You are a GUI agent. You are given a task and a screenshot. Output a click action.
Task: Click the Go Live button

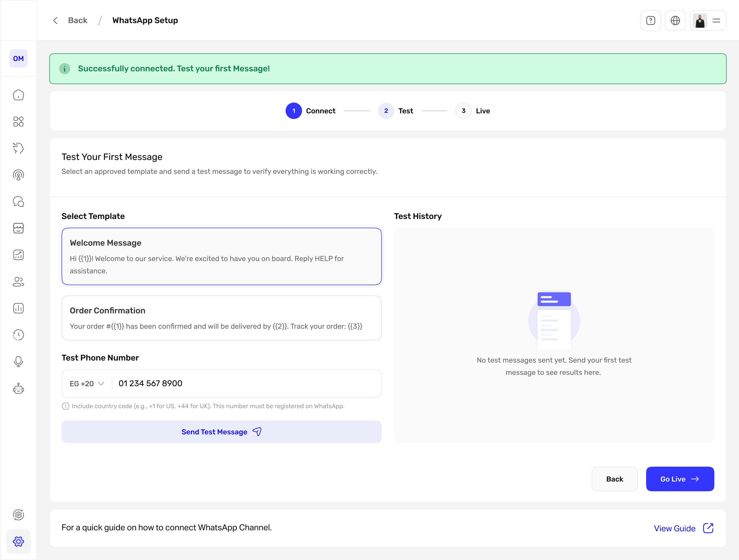tap(680, 479)
